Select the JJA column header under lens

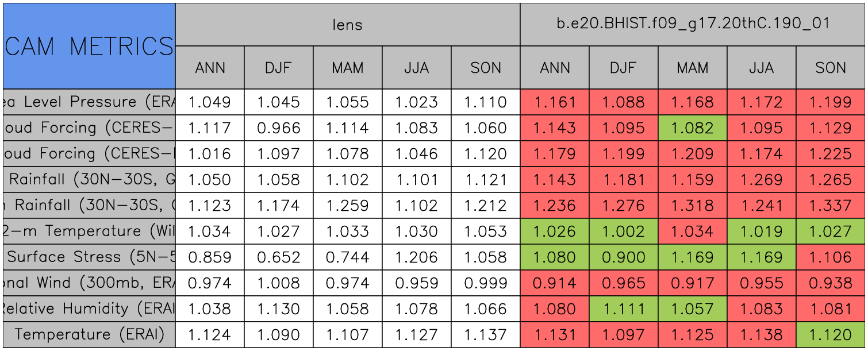click(416, 68)
